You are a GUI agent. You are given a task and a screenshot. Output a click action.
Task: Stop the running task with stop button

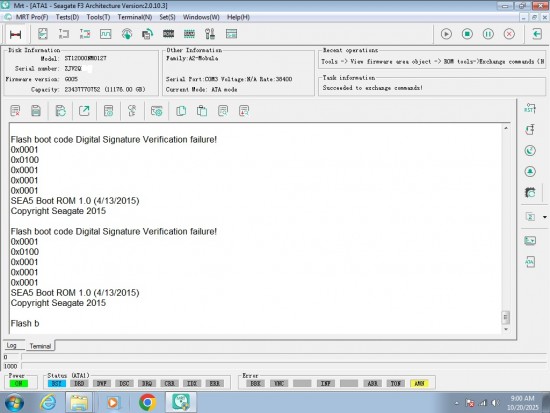coord(467,34)
